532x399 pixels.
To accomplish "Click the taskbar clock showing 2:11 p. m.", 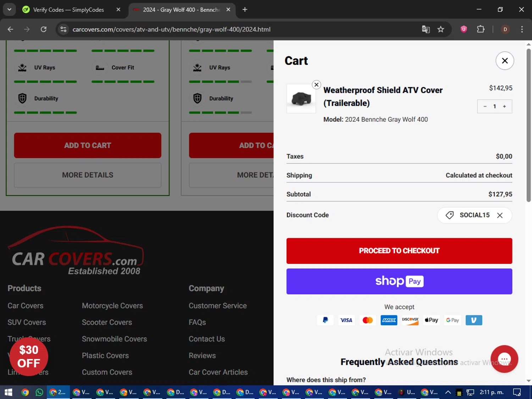I will [492, 392].
